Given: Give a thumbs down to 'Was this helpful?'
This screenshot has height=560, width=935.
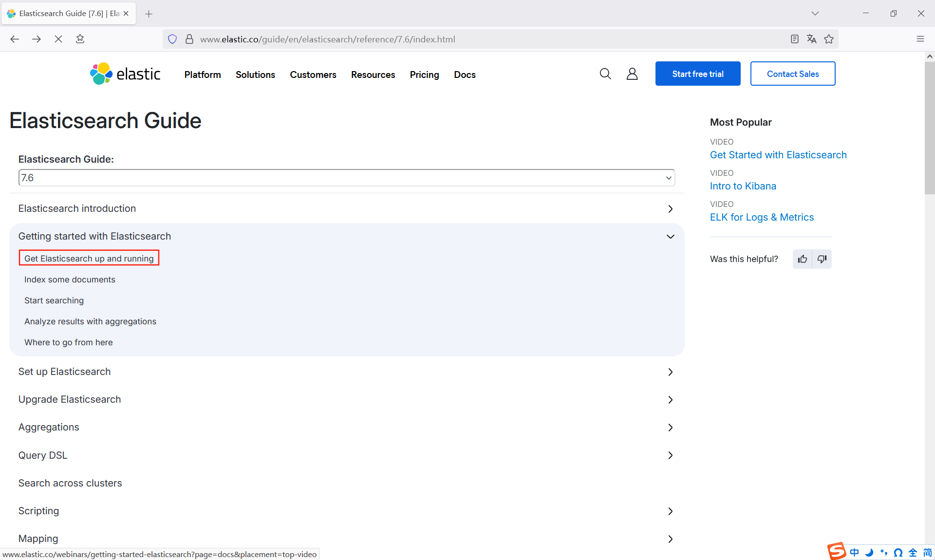Looking at the screenshot, I should [x=822, y=259].
